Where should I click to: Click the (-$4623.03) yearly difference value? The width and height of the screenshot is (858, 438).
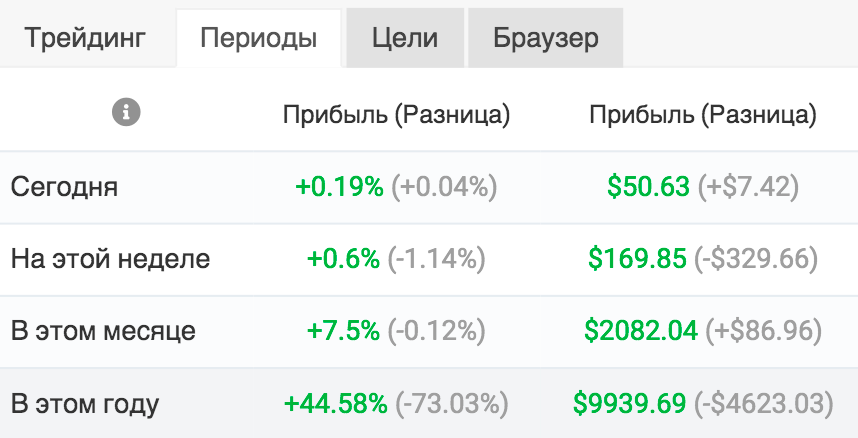[764, 404]
